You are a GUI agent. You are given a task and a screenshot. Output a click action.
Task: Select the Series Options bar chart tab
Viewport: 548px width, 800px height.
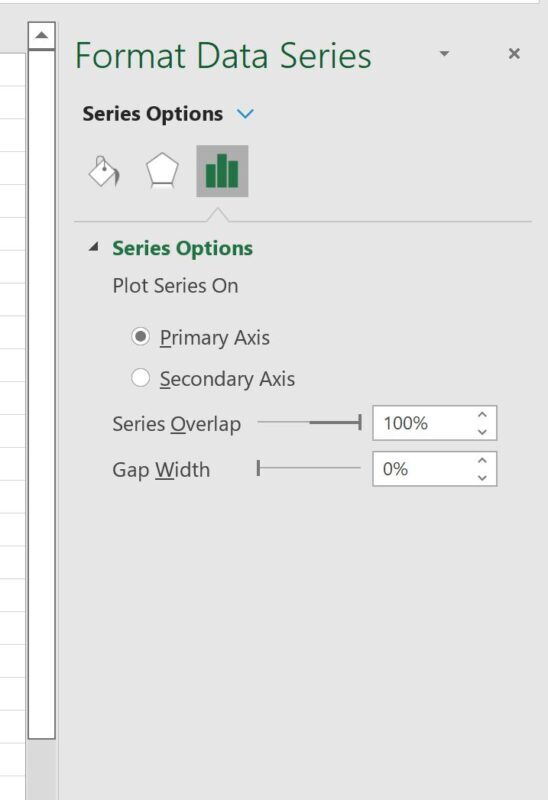tap(222, 171)
